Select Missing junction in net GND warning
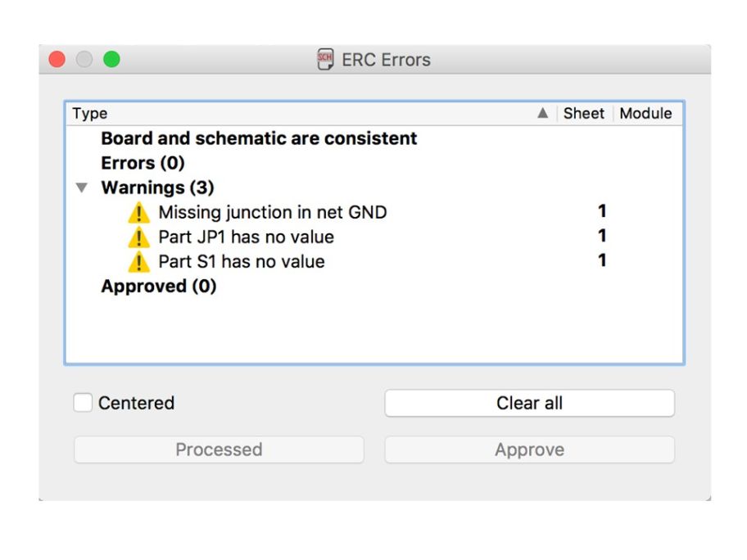Screen dimensions: 747x560 click(x=374, y=212)
